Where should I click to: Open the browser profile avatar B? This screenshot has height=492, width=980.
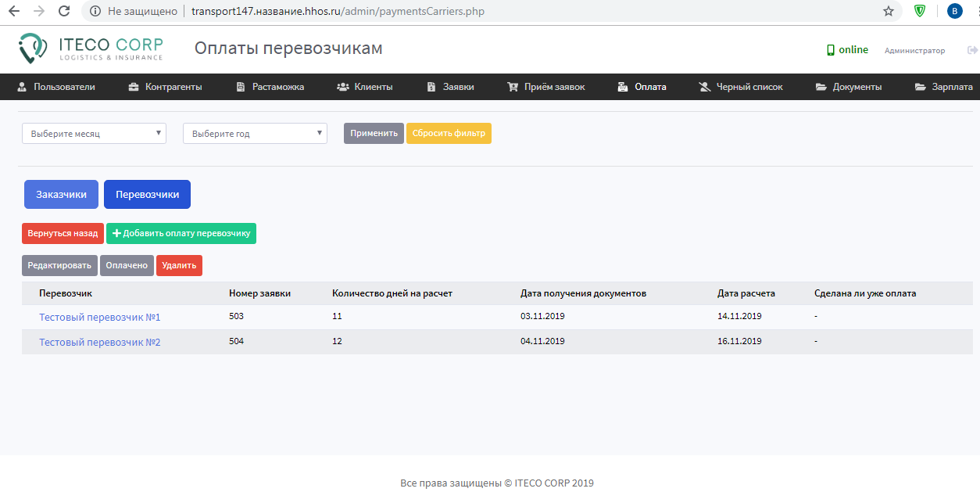coord(954,11)
